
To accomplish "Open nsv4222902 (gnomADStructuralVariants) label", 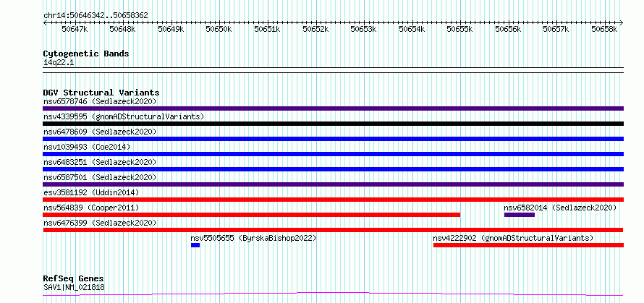I will click(514, 238).
